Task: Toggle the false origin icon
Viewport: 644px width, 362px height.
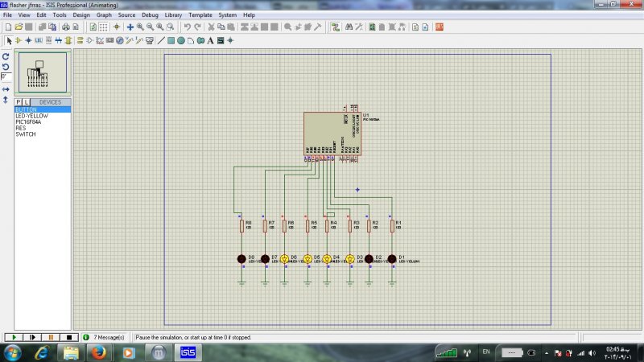Action: [117, 27]
